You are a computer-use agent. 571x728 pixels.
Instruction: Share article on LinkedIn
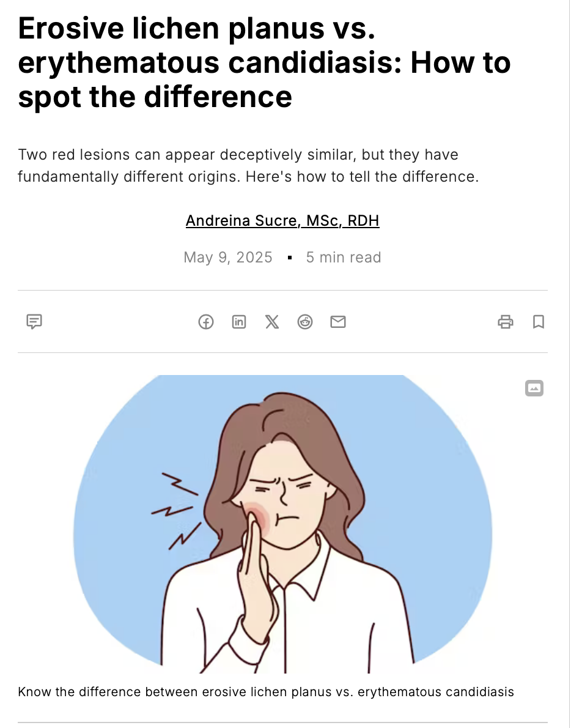pos(239,322)
